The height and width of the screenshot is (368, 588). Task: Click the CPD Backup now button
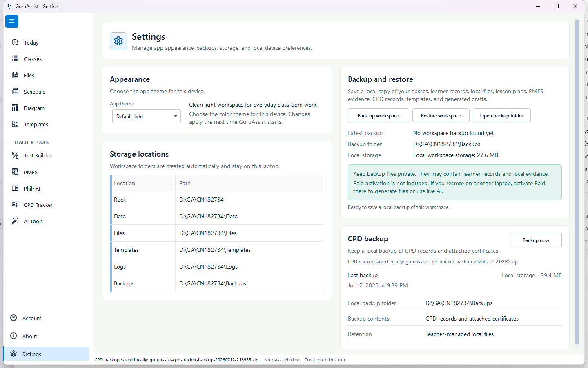[x=536, y=240]
